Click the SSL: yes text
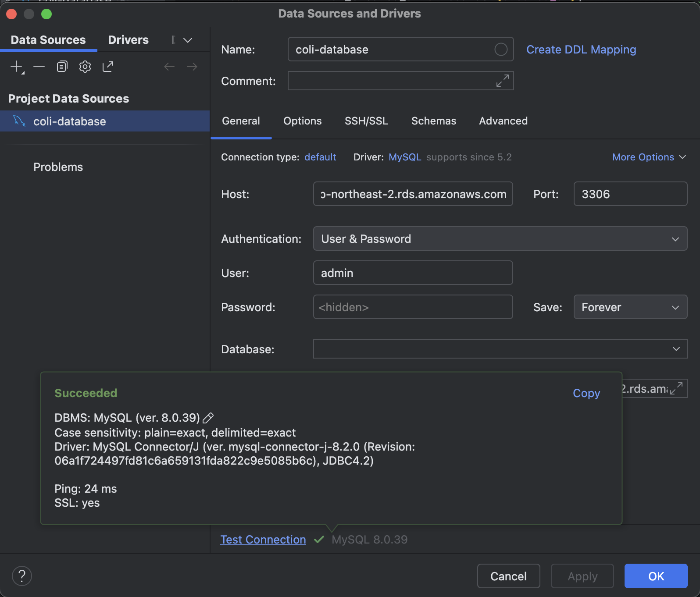Viewport: 700px width, 597px height. [x=77, y=503]
